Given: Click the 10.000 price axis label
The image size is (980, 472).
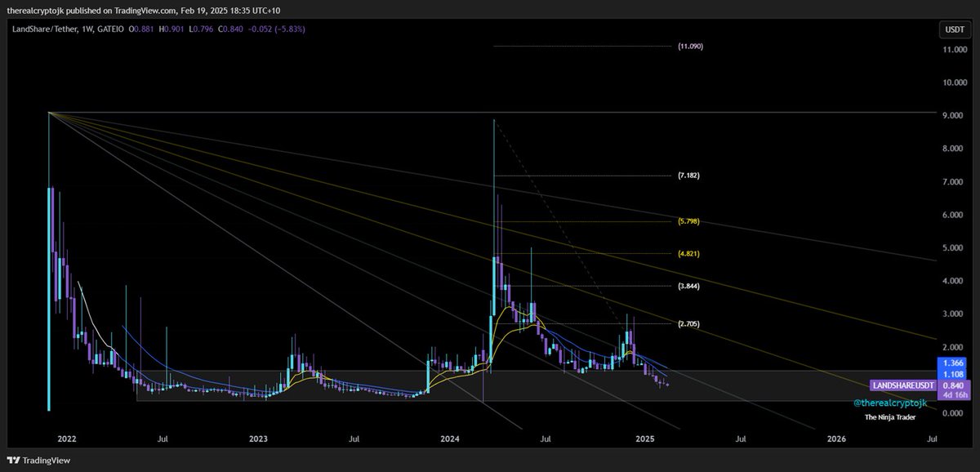Looking at the screenshot, I should click(954, 82).
